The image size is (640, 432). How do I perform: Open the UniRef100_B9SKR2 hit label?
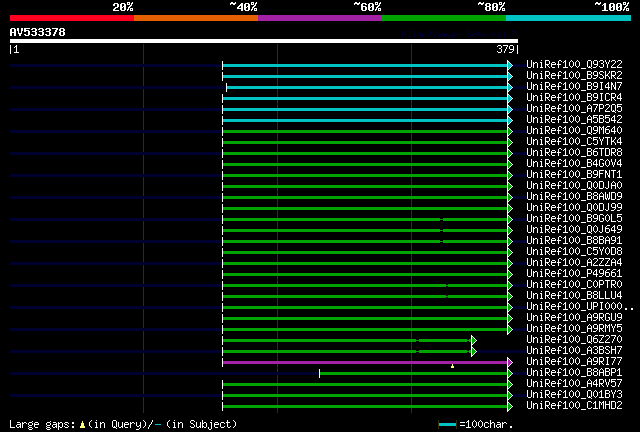point(574,75)
